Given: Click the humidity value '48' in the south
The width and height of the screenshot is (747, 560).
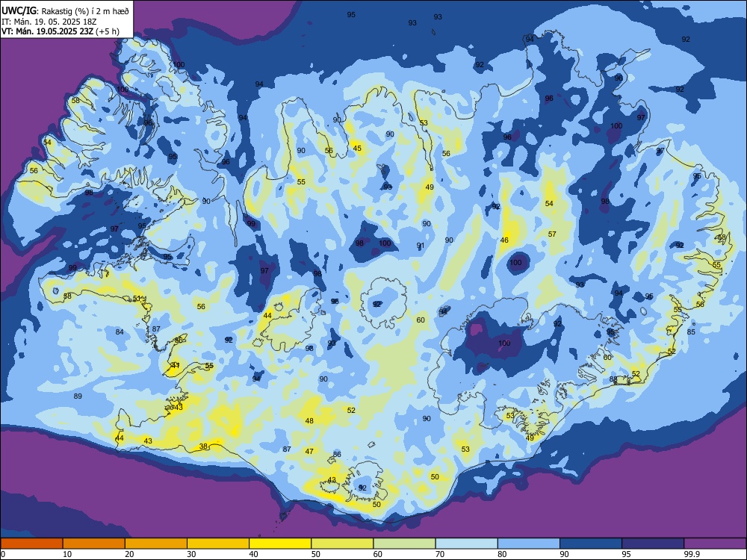Looking at the screenshot, I should click(310, 421).
